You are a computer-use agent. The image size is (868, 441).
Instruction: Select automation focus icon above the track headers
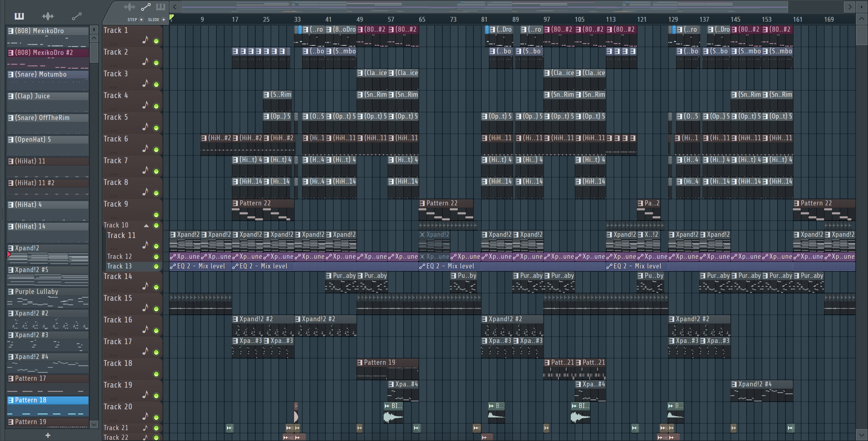pyautogui.click(x=146, y=7)
